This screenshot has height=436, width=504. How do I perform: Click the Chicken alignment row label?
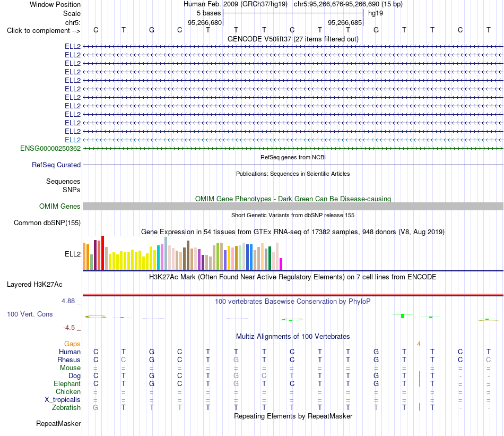pyautogui.click(x=68, y=391)
